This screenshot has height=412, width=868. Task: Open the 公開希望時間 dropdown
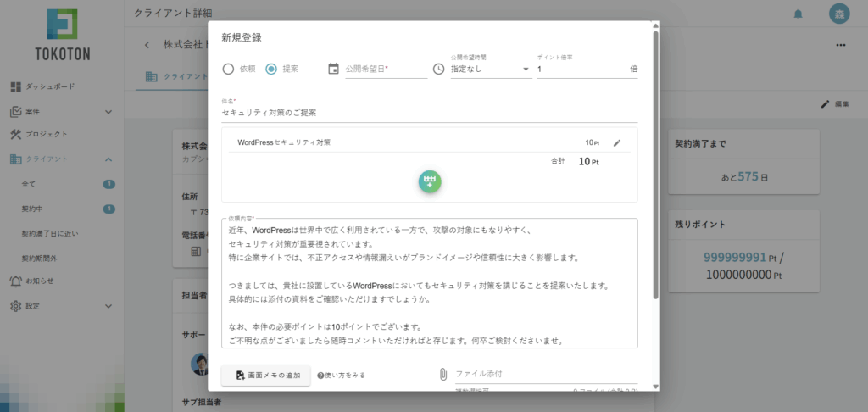[490, 70]
